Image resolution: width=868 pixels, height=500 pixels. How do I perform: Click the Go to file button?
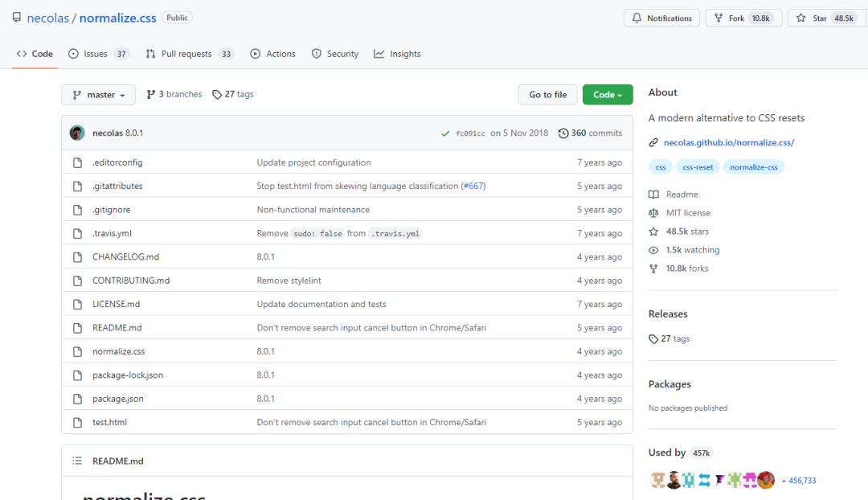[548, 95]
